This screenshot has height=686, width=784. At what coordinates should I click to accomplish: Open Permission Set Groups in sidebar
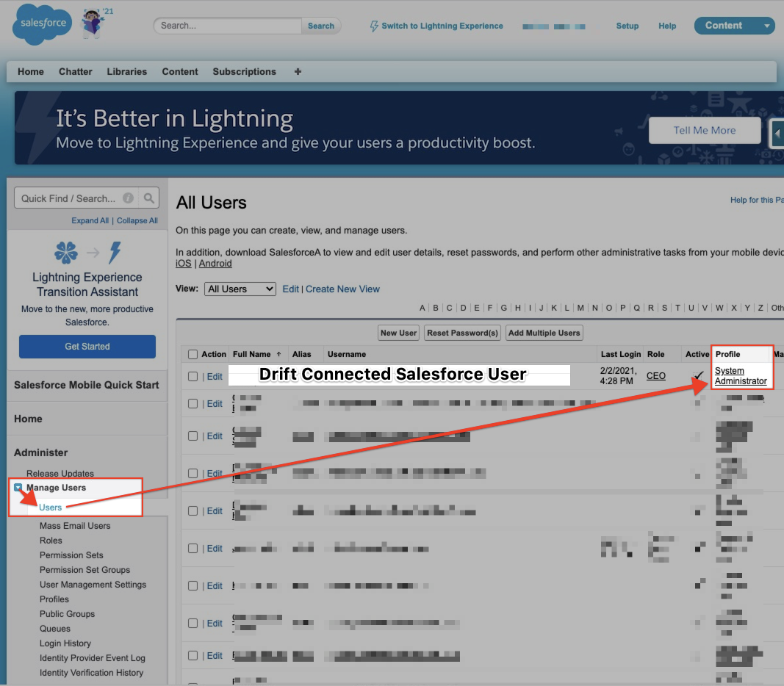coord(84,569)
